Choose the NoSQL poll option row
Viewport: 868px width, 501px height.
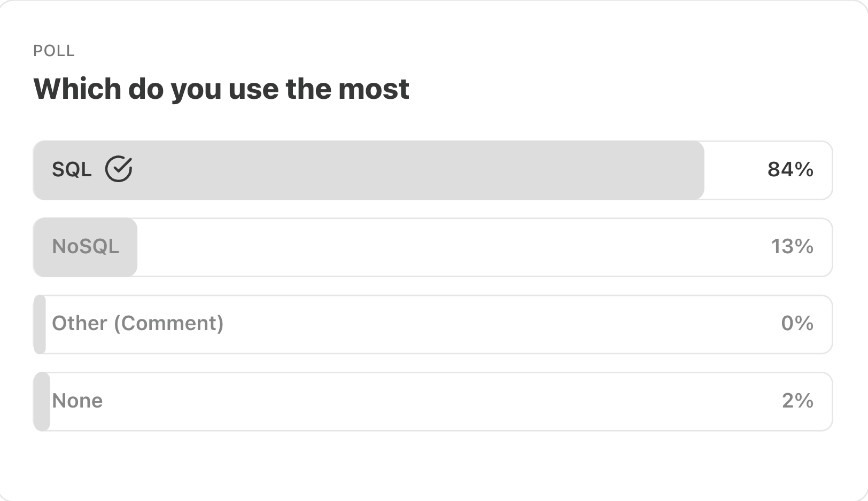(x=433, y=247)
